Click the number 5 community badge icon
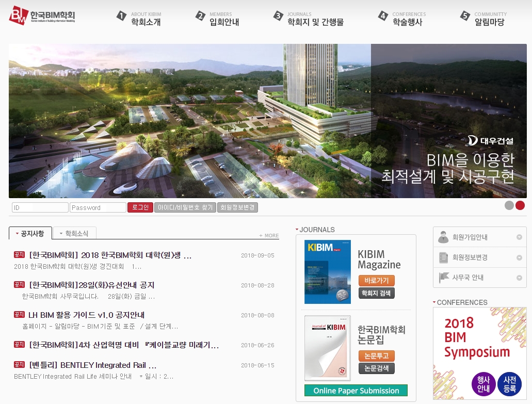 pos(465,15)
